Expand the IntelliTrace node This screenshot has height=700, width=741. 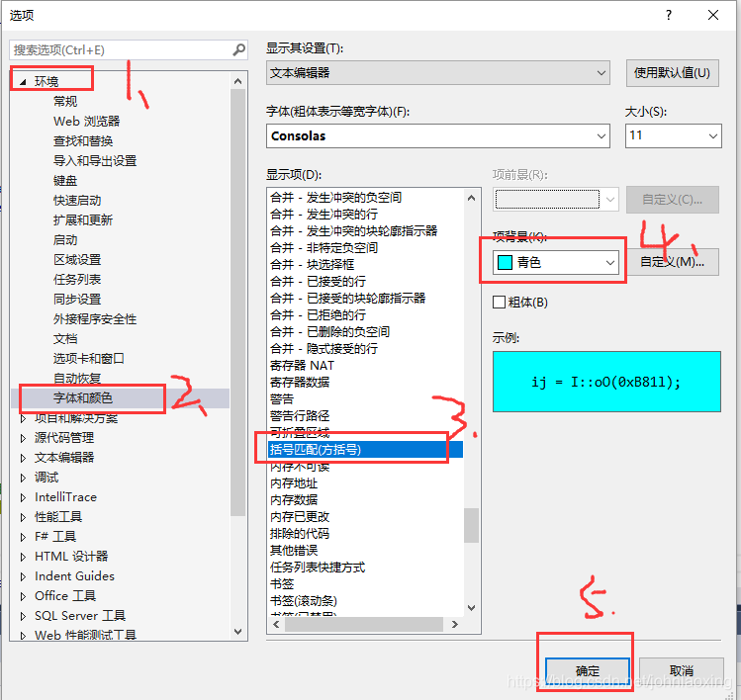pos(23,498)
